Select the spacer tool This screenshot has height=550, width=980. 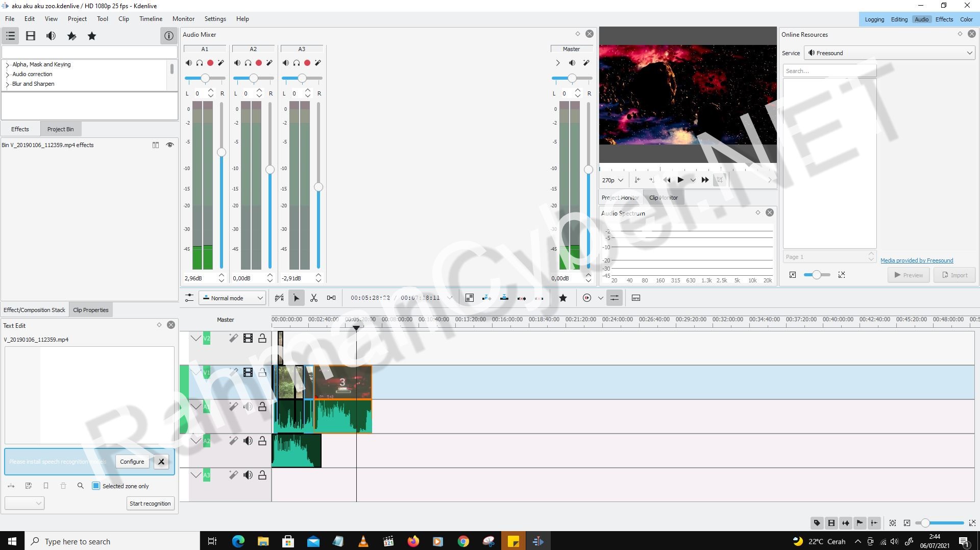pyautogui.click(x=331, y=298)
